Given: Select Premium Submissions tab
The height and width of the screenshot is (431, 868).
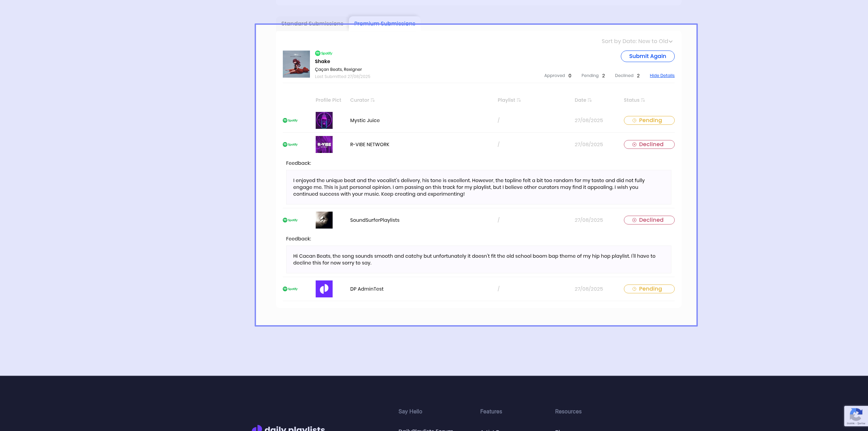Looking at the screenshot, I should click(x=384, y=23).
